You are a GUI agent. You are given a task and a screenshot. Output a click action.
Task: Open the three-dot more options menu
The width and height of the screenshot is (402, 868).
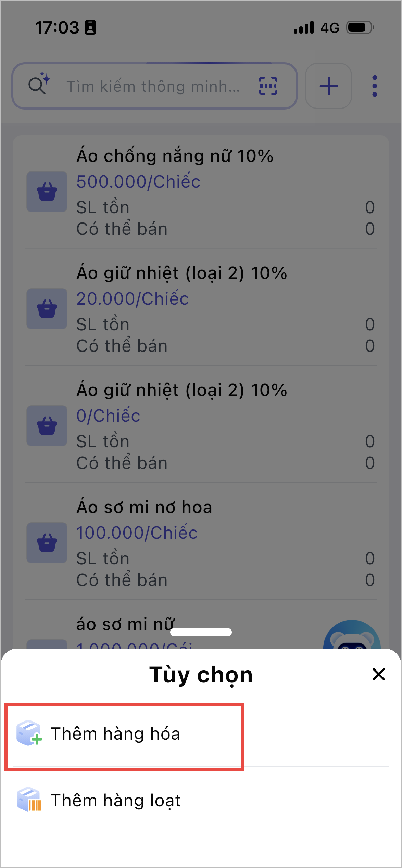tap(375, 86)
